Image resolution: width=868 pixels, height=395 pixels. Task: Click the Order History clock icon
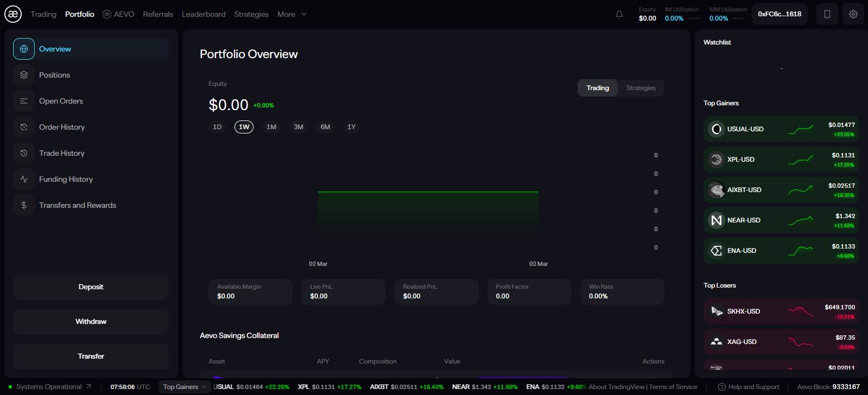24,127
